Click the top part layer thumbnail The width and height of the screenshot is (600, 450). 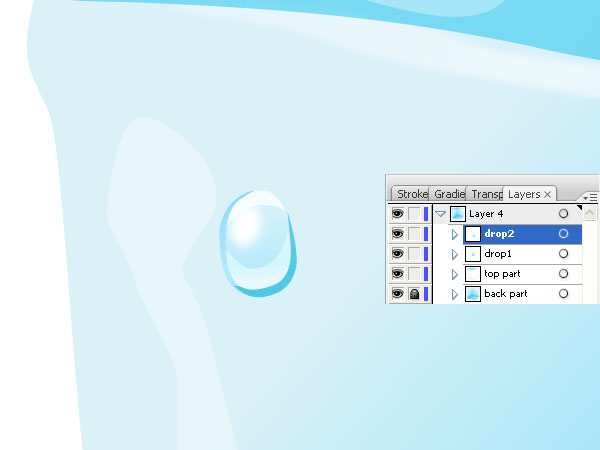pyautogui.click(x=473, y=274)
